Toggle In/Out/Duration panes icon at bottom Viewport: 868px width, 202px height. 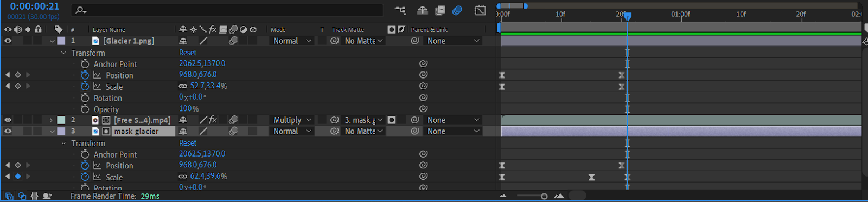coord(35,196)
